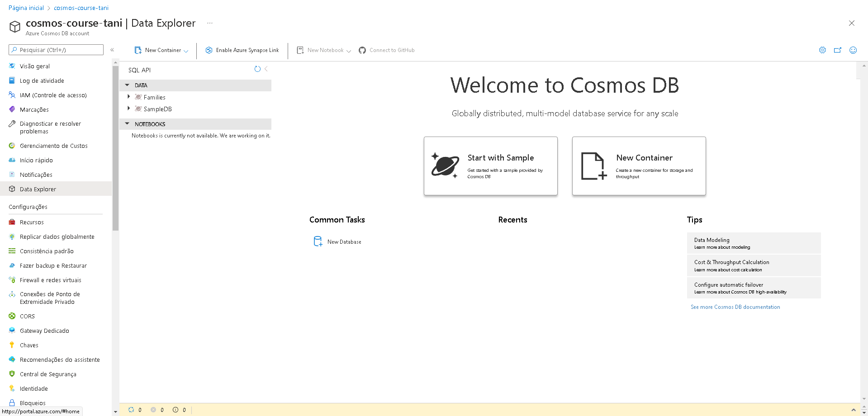This screenshot has height=416, width=868.
Task: Click the left sidebar scroll down arrow
Action: click(116, 411)
